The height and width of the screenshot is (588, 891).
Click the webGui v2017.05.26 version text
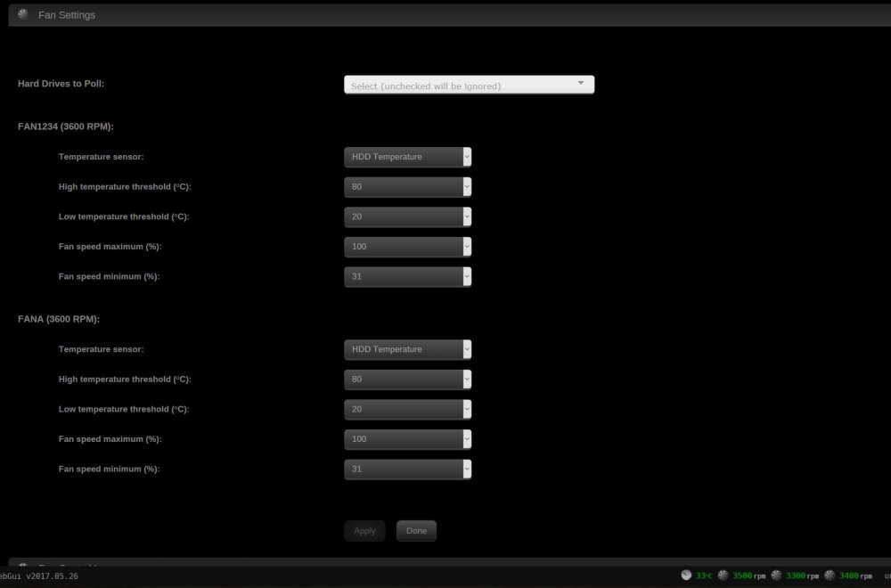[38, 576]
